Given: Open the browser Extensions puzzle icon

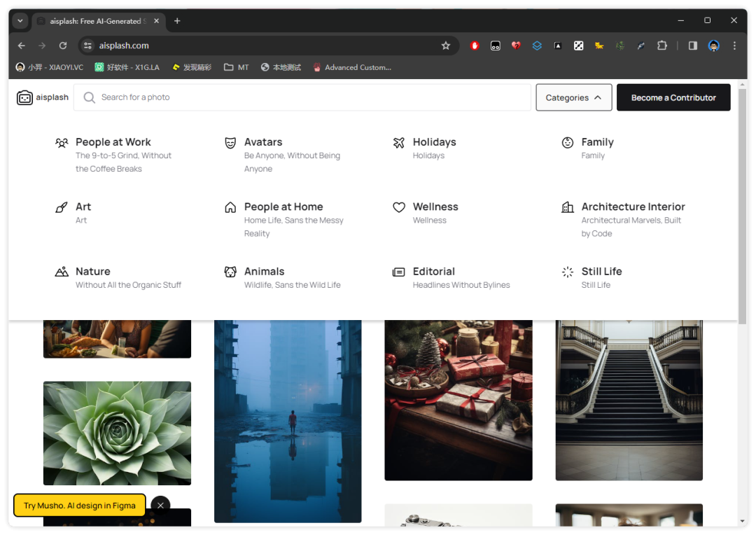Looking at the screenshot, I should [x=662, y=46].
